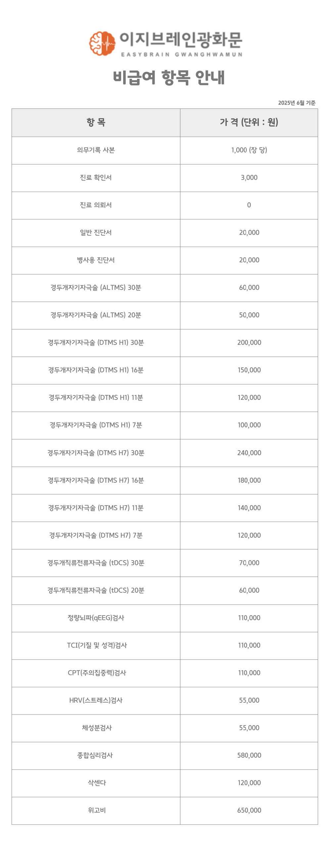Click the 진료 확인서 item cell
331x868 pixels.
click(x=96, y=178)
